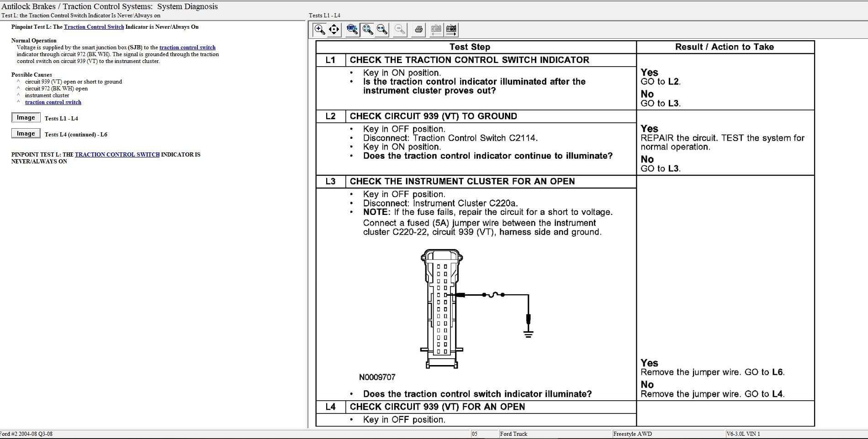Open Image button for Tests L1 - L4
The height and width of the screenshot is (439, 868).
(x=26, y=118)
